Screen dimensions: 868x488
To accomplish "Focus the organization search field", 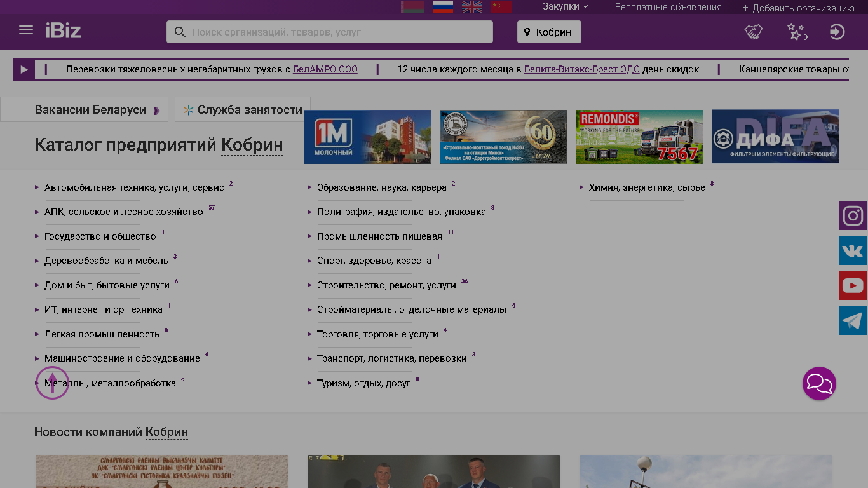I will click(x=329, y=32).
